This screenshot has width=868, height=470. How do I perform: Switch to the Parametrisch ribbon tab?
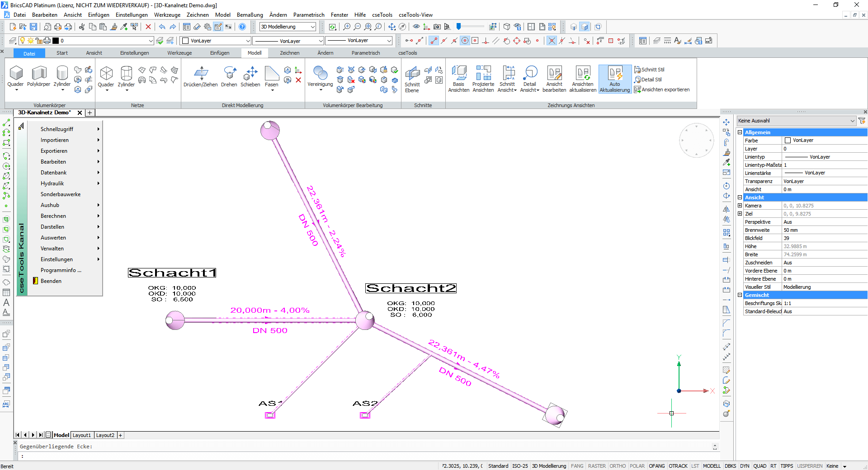(365, 53)
